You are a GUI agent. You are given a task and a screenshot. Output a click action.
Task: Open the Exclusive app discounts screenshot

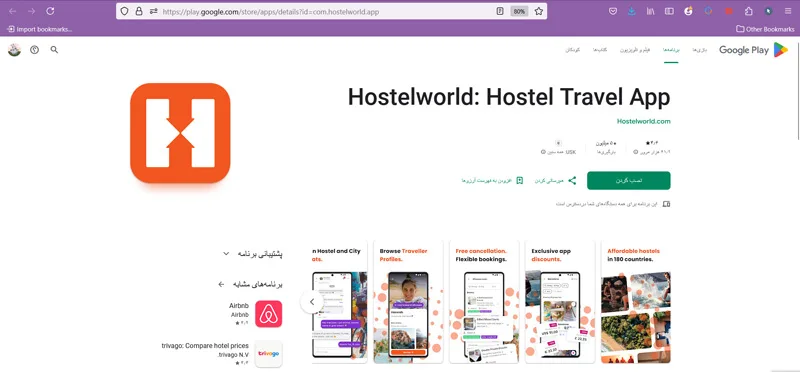click(560, 302)
